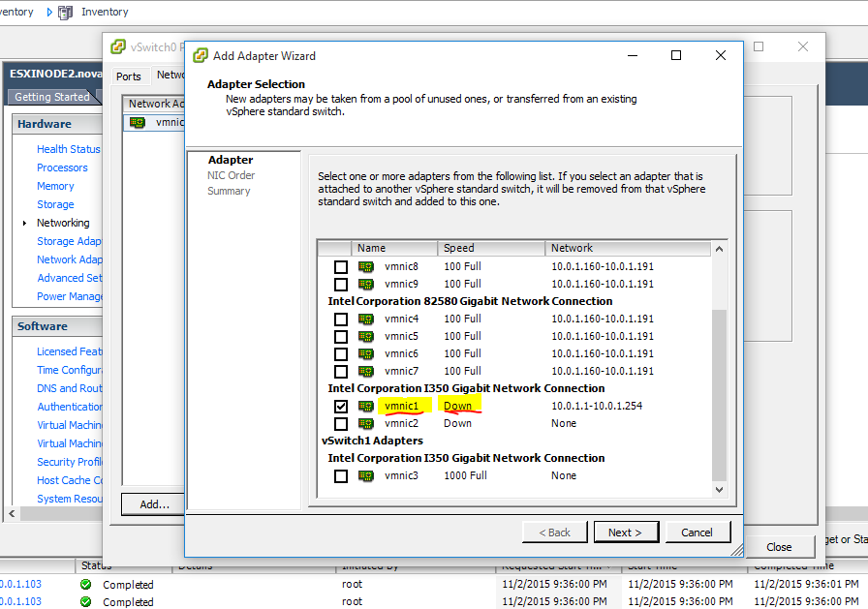868x609 pixels.
Task: Click the adapter list scroll down arrow
Action: [x=719, y=490]
